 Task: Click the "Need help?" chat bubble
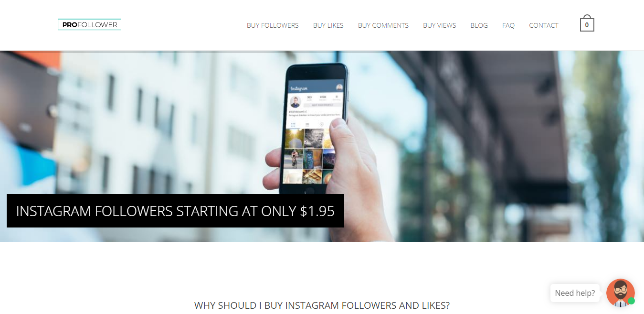click(575, 293)
